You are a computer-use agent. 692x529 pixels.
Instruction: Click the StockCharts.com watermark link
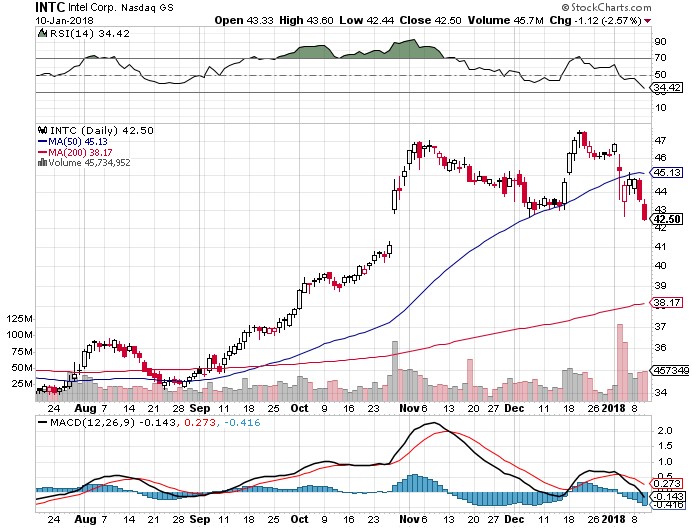point(606,8)
